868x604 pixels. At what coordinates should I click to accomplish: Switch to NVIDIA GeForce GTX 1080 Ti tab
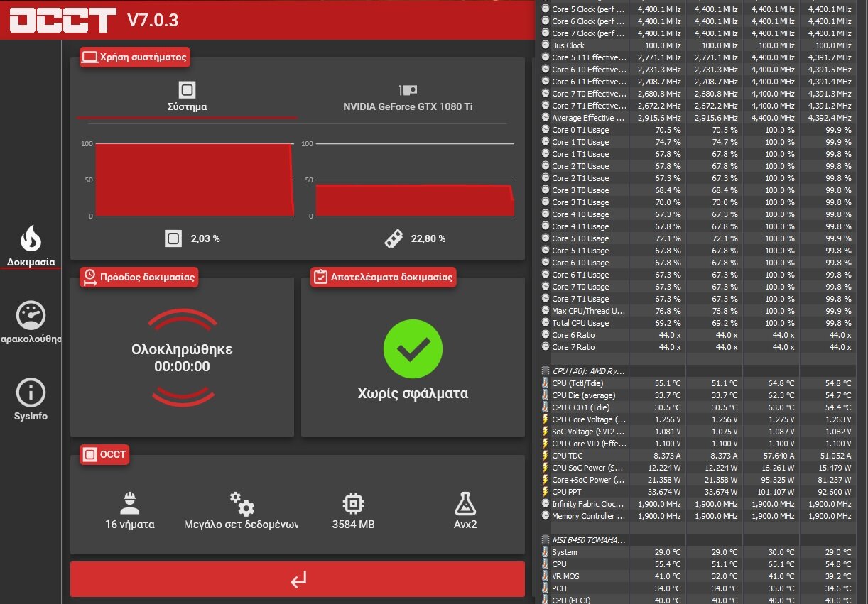(408, 98)
